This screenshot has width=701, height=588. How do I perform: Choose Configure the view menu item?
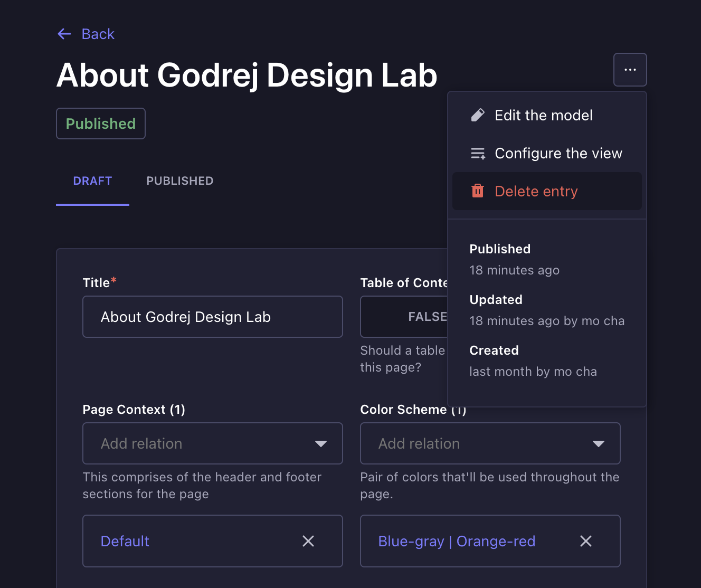click(x=558, y=154)
